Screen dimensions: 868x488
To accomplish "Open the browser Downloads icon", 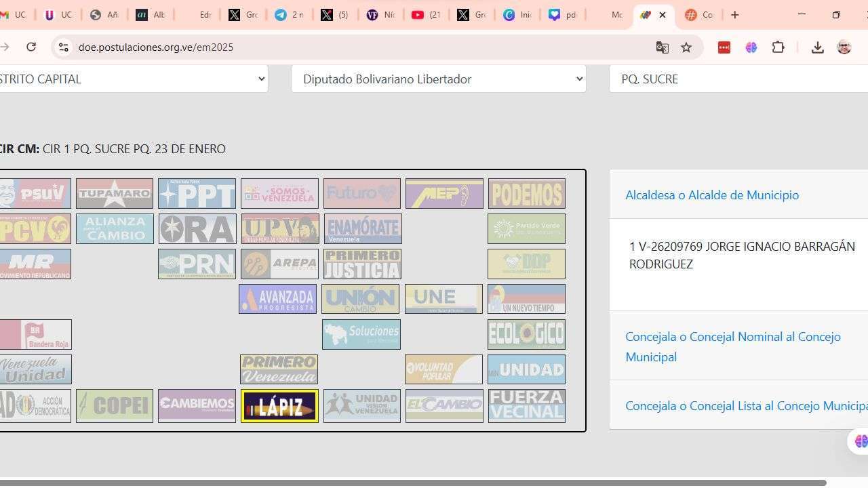I will point(817,47).
